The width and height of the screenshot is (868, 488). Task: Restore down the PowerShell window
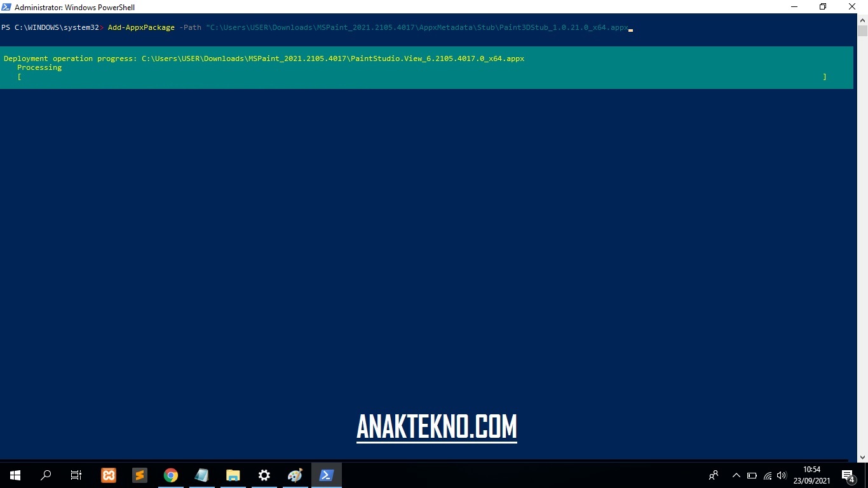[823, 7]
